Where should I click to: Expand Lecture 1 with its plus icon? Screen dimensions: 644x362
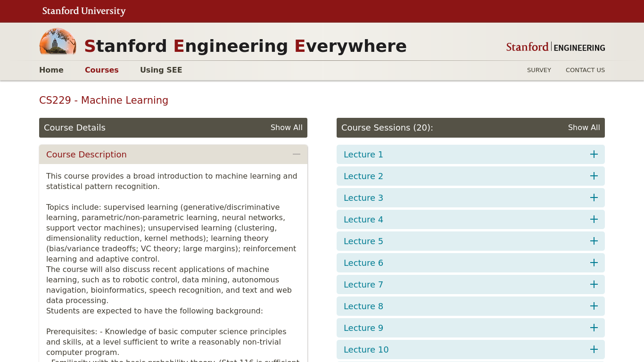[x=594, y=154]
